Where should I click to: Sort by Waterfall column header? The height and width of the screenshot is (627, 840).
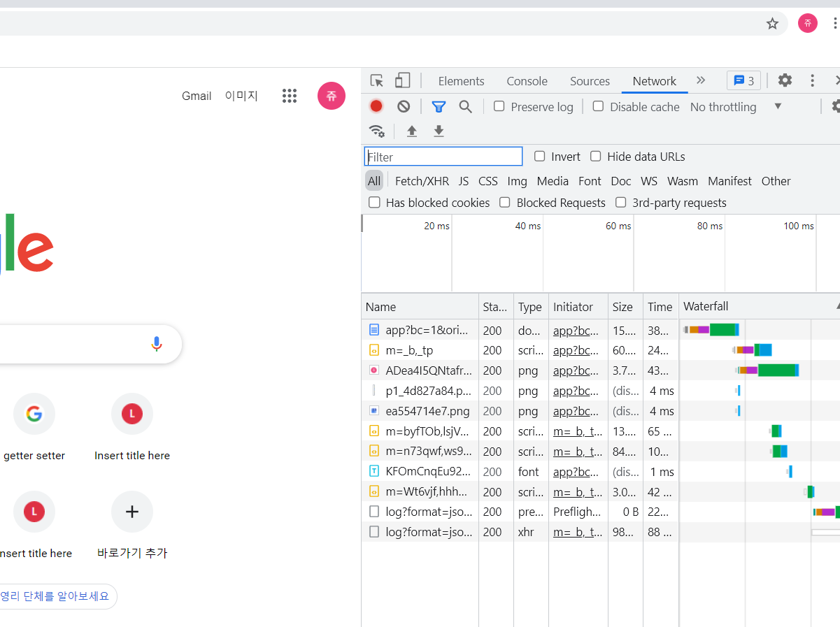click(759, 307)
